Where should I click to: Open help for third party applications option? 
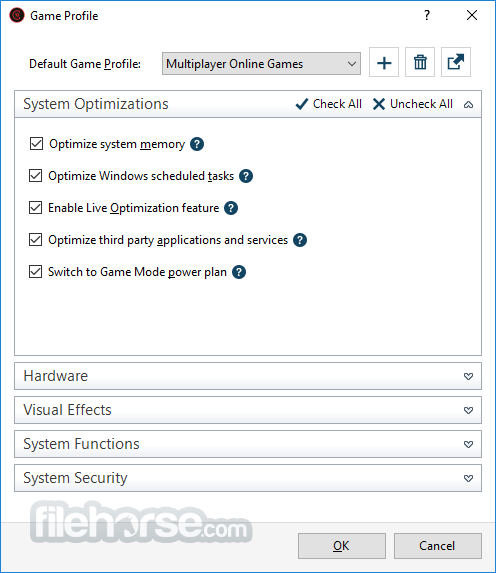pyautogui.click(x=300, y=240)
